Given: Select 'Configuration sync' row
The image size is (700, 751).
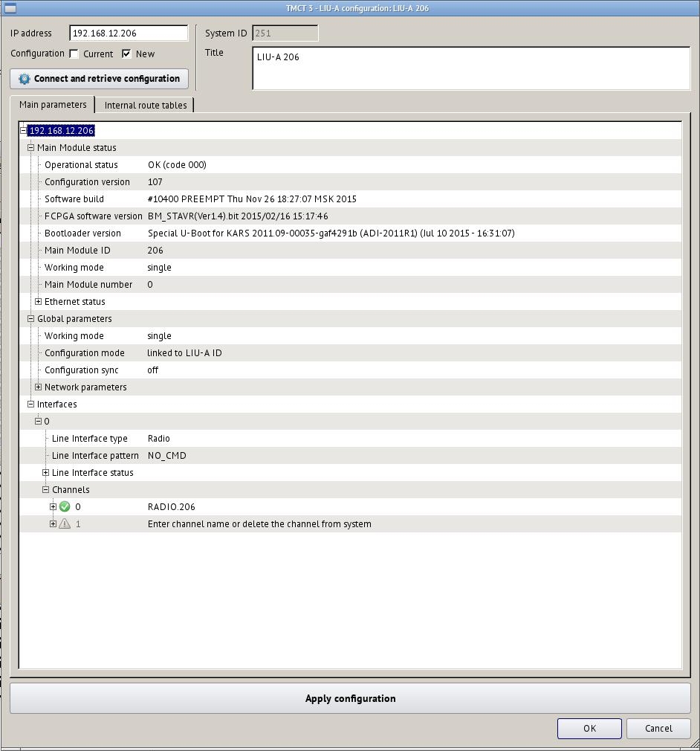Looking at the screenshot, I should [351, 370].
